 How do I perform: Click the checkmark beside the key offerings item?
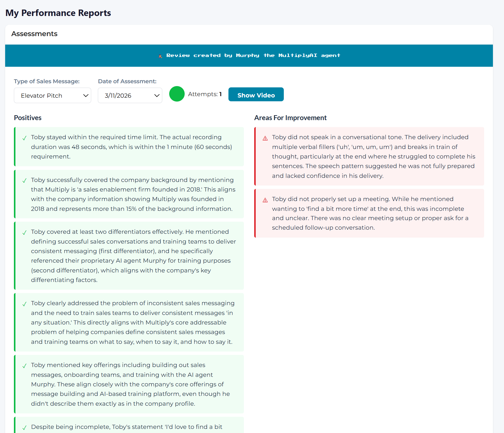coord(24,366)
